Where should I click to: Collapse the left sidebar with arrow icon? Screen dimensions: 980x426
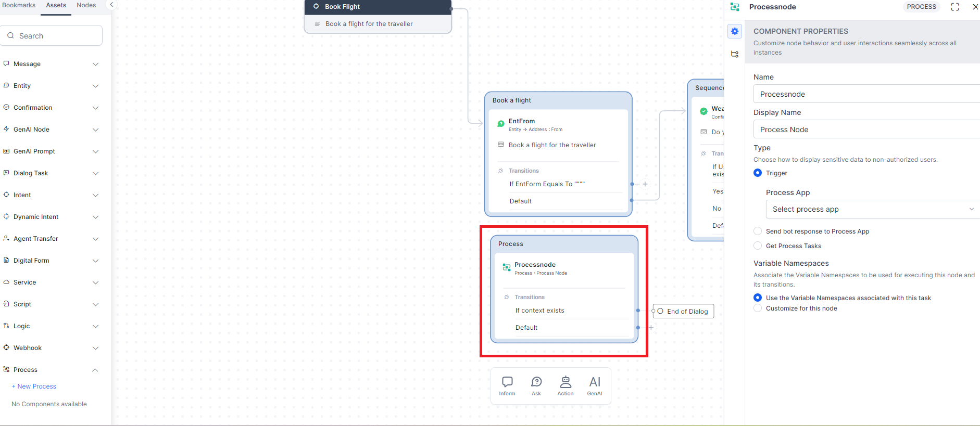point(111,5)
